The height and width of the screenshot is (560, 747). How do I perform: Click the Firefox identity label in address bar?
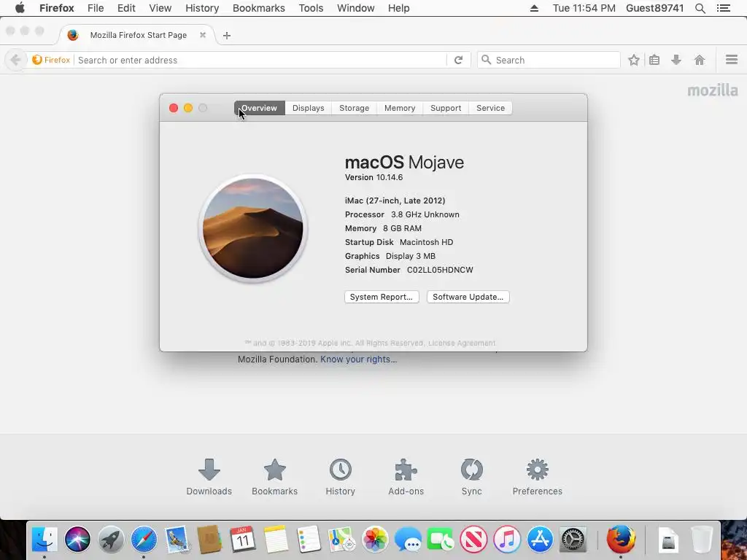click(52, 60)
